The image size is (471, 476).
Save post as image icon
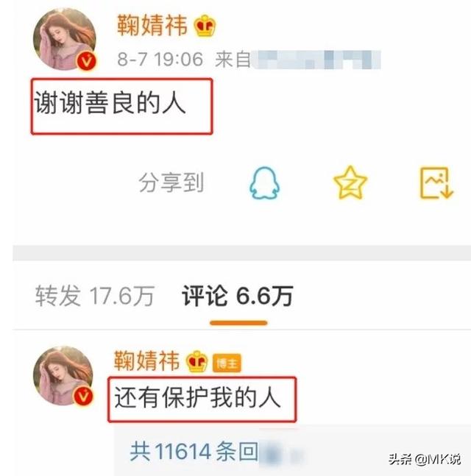coord(436,182)
